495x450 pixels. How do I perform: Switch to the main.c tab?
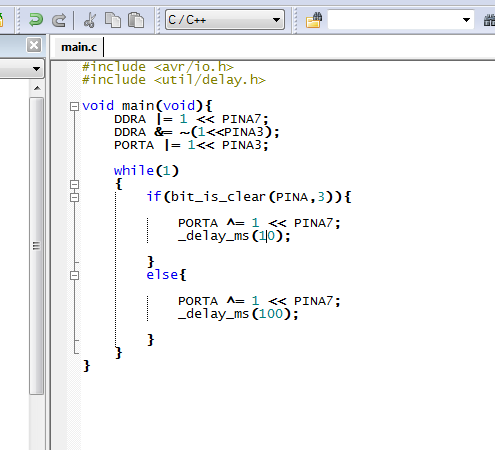click(x=79, y=47)
